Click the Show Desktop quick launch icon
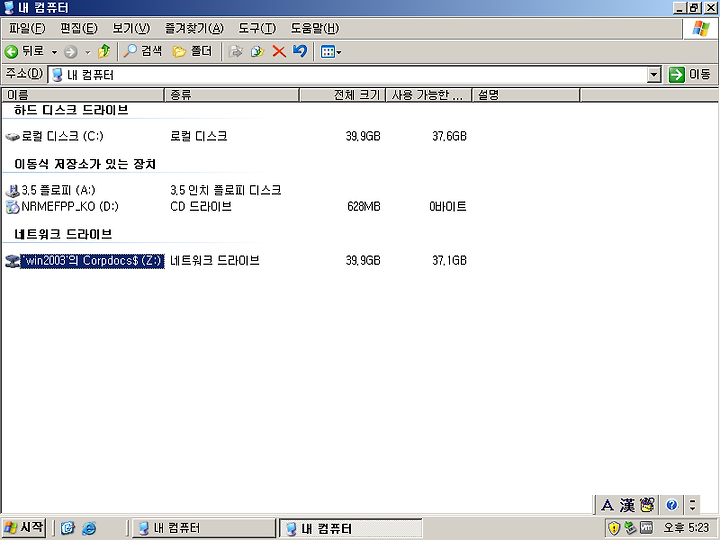The width and height of the screenshot is (720, 540). (68, 528)
